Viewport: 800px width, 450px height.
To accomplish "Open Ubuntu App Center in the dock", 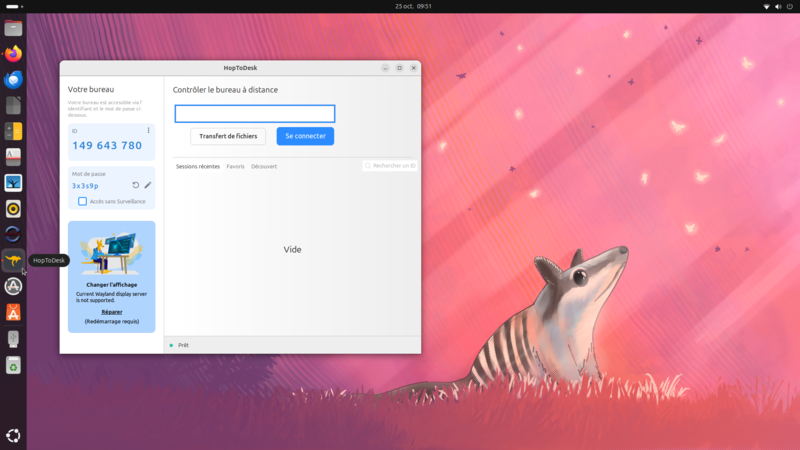I will tap(13, 312).
